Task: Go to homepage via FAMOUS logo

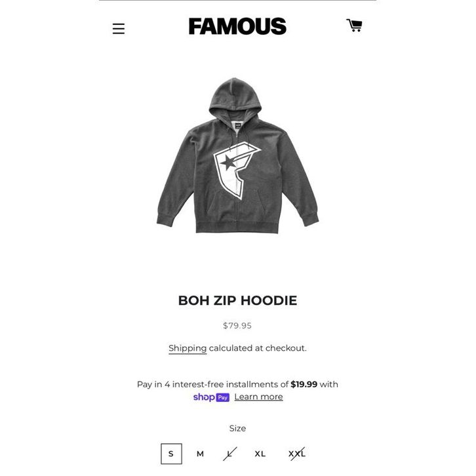Action: (x=237, y=26)
